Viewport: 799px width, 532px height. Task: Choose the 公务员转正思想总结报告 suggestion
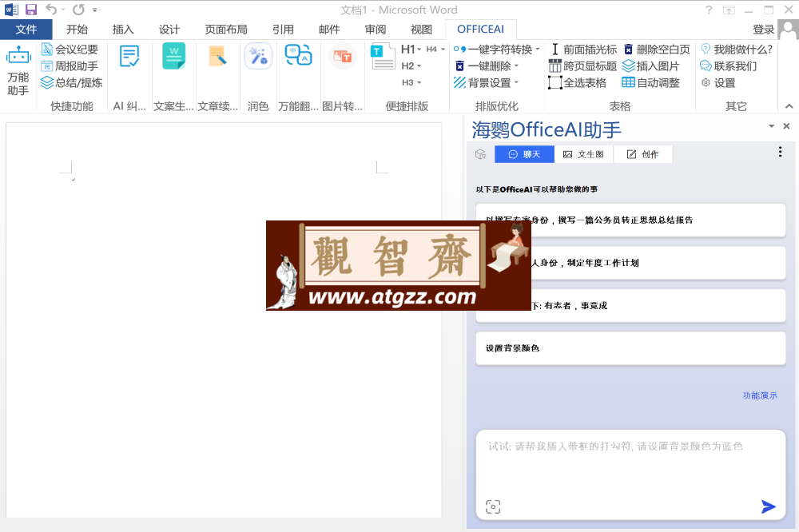coord(631,220)
